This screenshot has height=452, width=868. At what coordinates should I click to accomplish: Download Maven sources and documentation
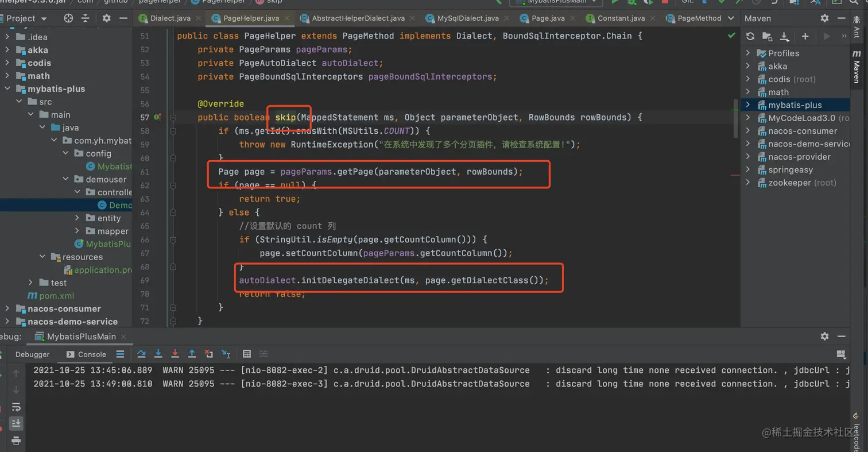tap(785, 36)
